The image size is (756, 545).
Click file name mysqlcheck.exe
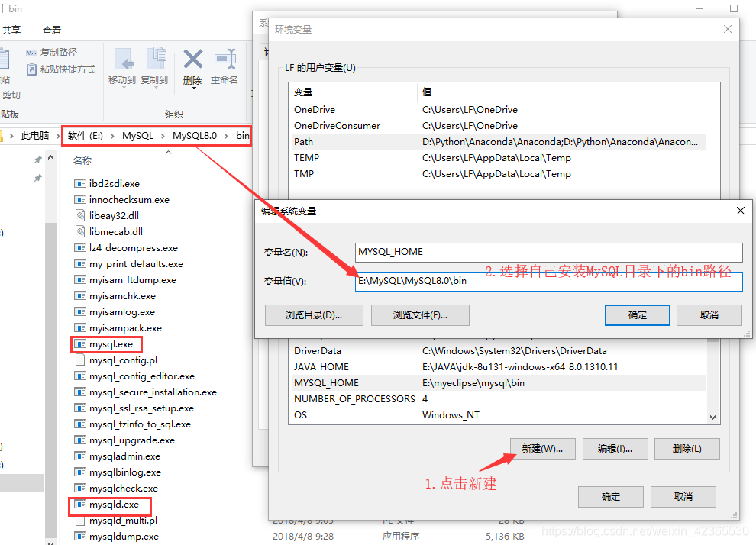(124, 489)
